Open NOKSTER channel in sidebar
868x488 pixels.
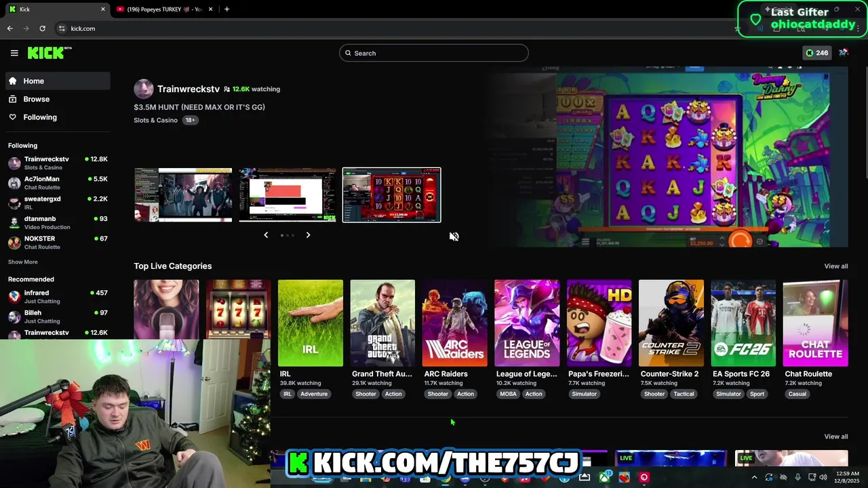(58, 242)
